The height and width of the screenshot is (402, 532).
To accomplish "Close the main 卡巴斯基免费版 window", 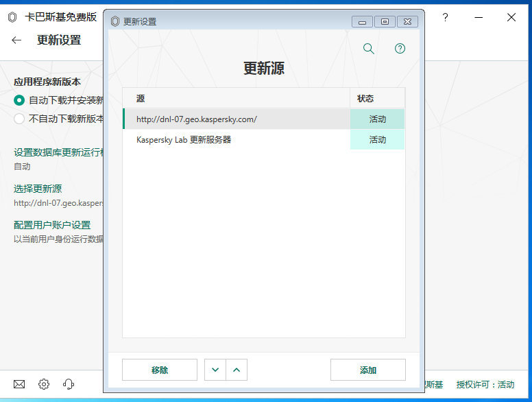I will (511, 17).
